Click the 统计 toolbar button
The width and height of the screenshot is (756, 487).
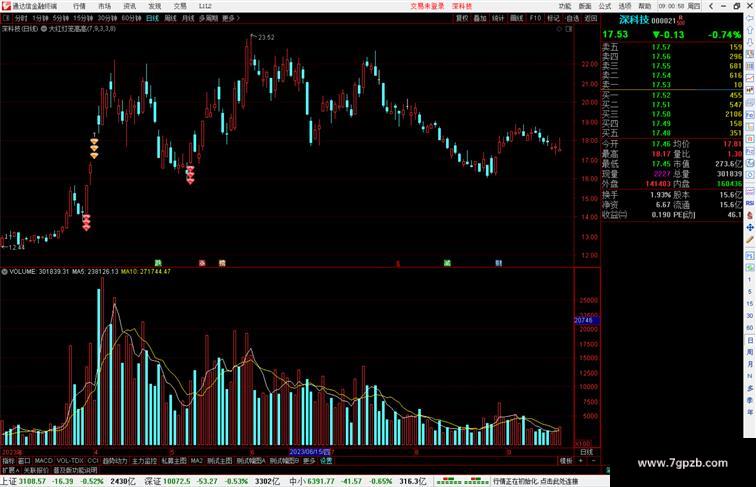tap(498, 18)
